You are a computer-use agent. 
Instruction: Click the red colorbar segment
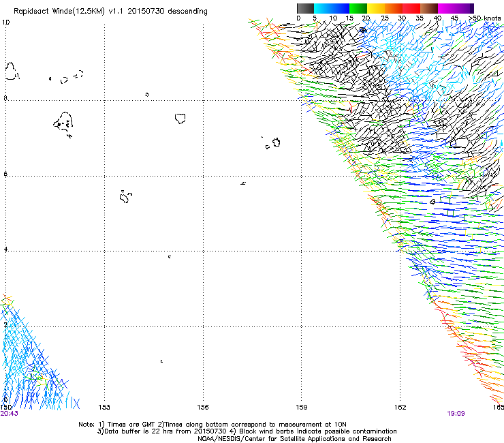pyautogui.click(x=411, y=8)
